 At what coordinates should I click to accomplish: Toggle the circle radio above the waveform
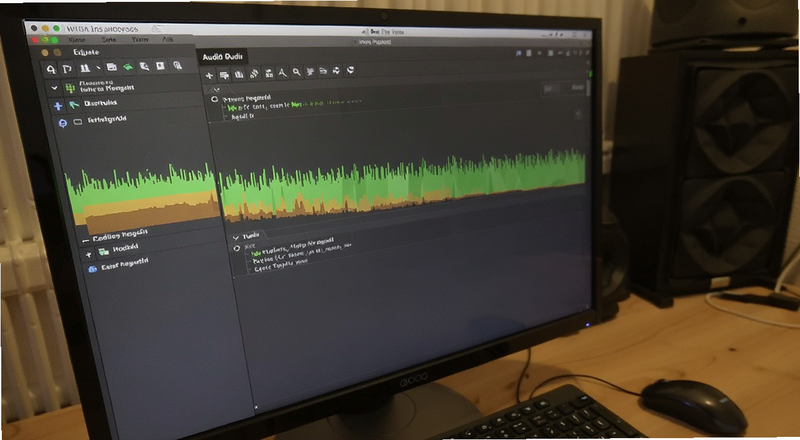(x=215, y=100)
